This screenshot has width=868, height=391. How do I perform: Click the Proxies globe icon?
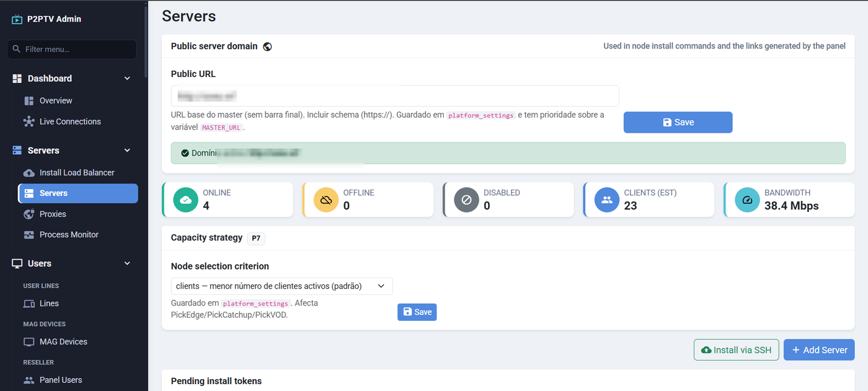(x=29, y=214)
